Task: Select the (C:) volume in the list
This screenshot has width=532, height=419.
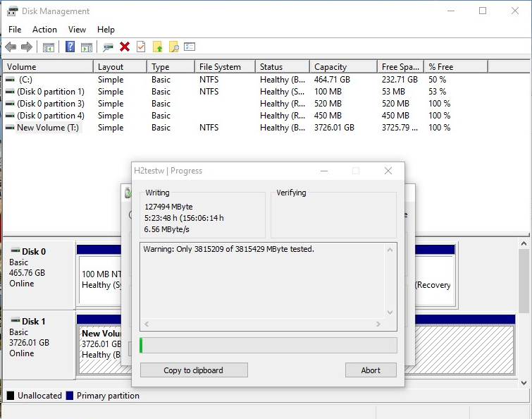Action: 25,80
